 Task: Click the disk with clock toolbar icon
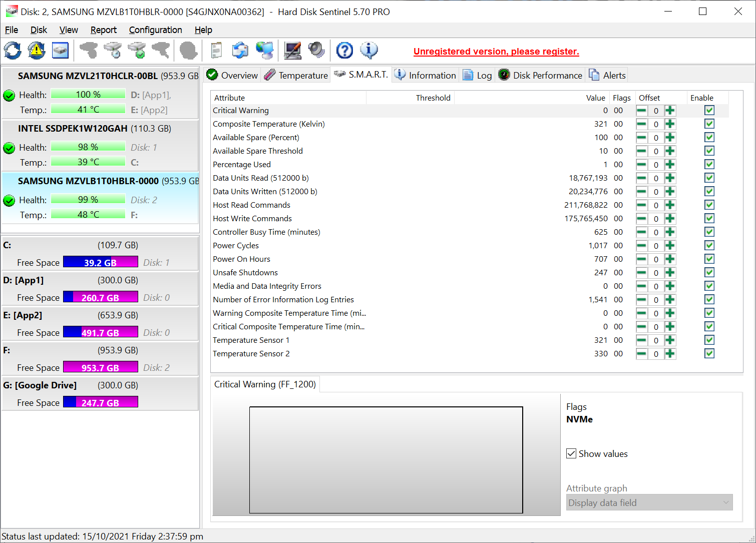coord(113,50)
